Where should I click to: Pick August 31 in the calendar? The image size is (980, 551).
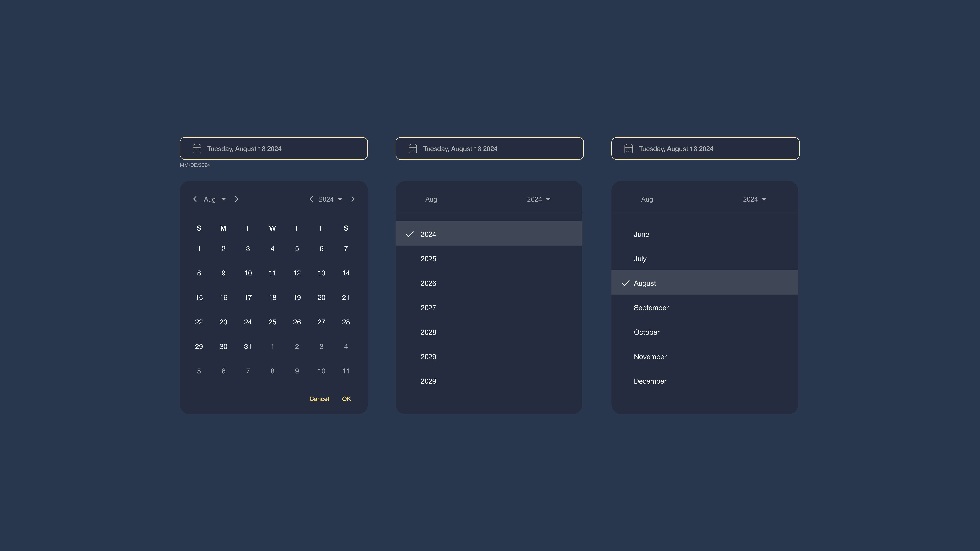click(248, 346)
